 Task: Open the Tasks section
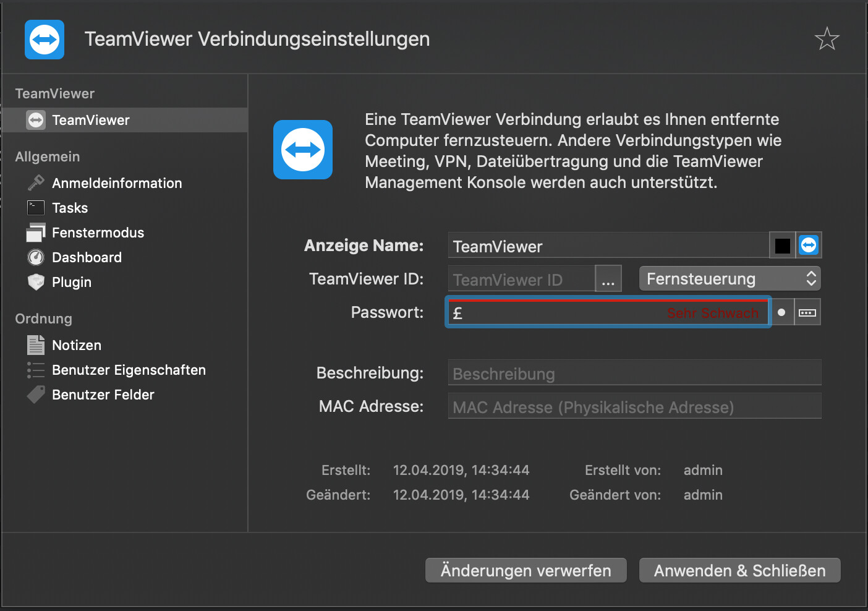pyautogui.click(x=69, y=208)
